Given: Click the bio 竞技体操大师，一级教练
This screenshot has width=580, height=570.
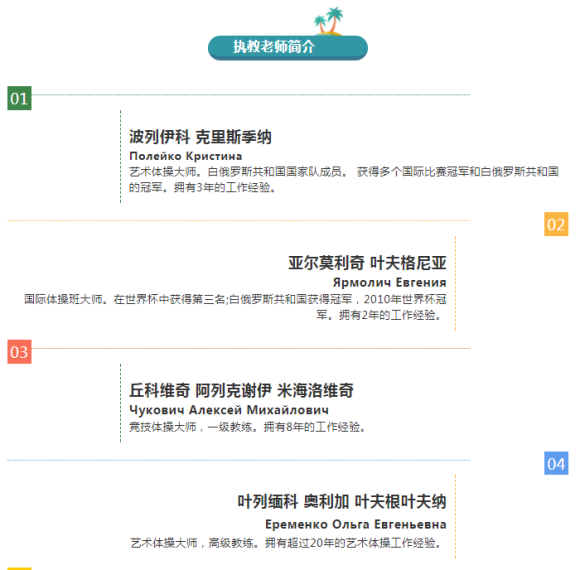Looking at the screenshot, I should [x=247, y=427].
